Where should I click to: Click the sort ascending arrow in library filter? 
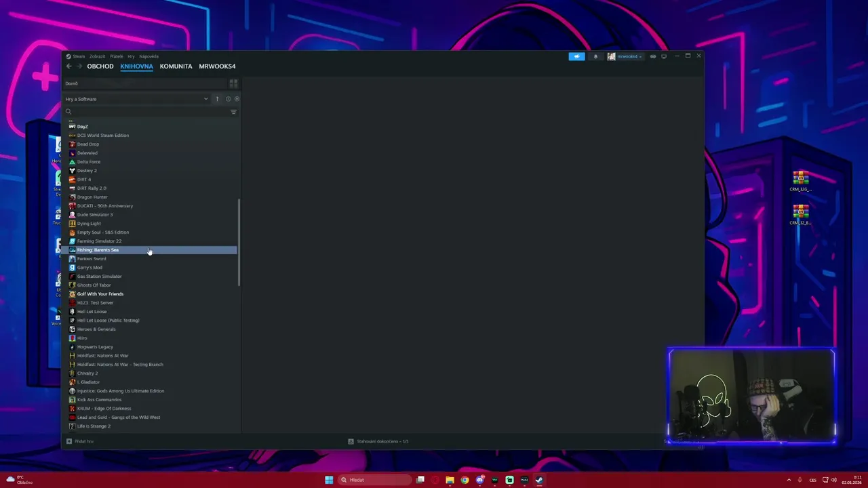pyautogui.click(x=217, y=99)
